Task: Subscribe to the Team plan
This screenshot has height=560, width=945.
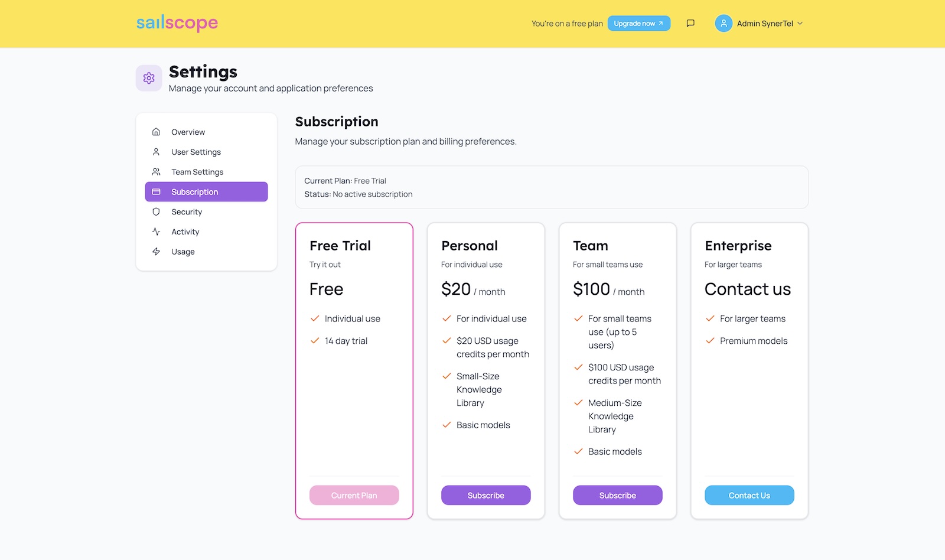Action: coord(617,495)
